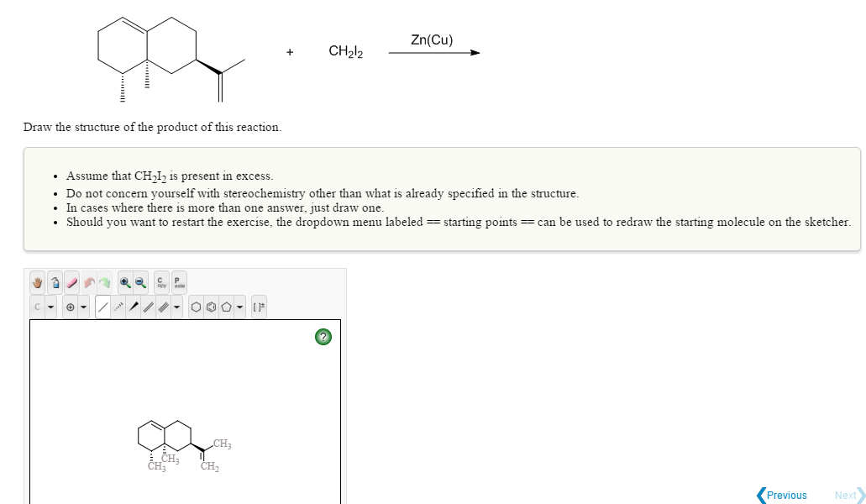Screen dimensions: 866x504
Task: Click the Paste toolbar button
Action: 176,282
